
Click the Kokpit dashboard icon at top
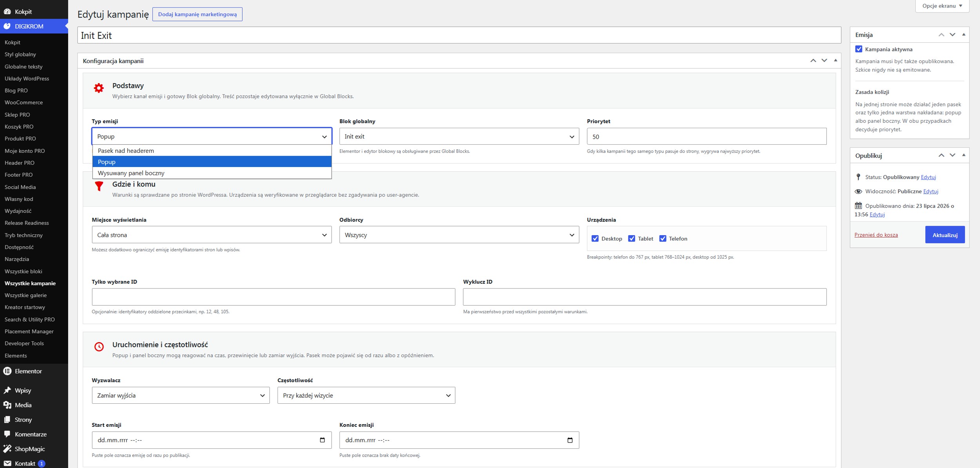coord(7,11)
